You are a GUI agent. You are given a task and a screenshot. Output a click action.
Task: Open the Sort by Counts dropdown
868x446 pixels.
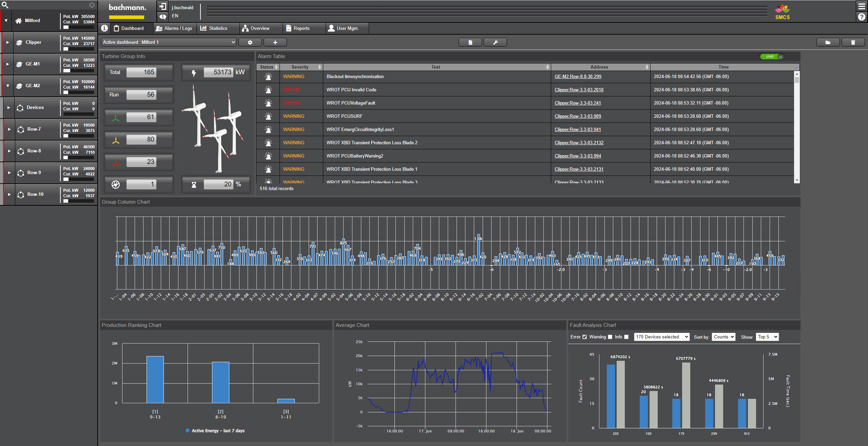click(x=724, y=337)
